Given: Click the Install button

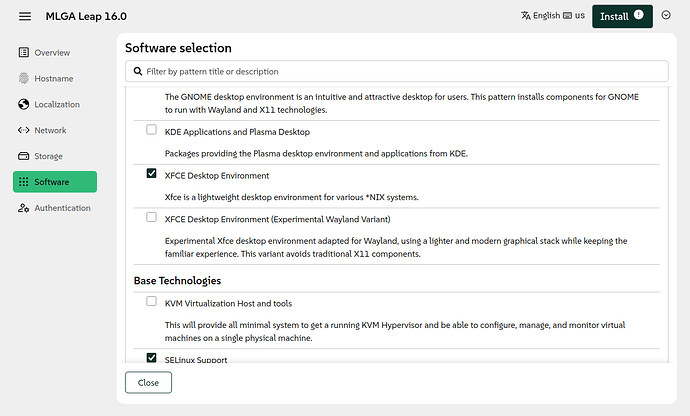Looking at the screenshot, I should coord(622,16).
